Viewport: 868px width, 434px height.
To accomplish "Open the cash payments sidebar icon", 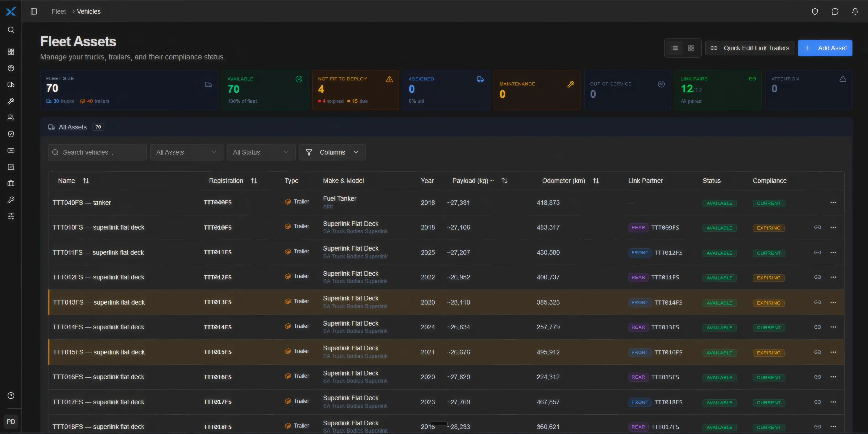I will point(11,150).
